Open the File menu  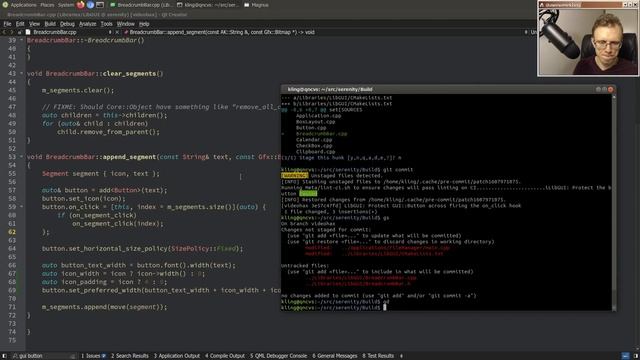[7, 24]
